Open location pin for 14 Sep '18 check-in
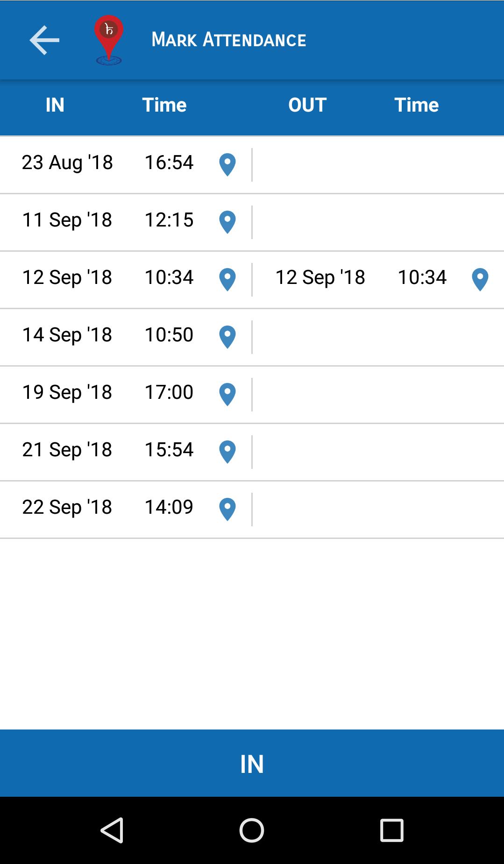504x864 pixels. (227, 337)
